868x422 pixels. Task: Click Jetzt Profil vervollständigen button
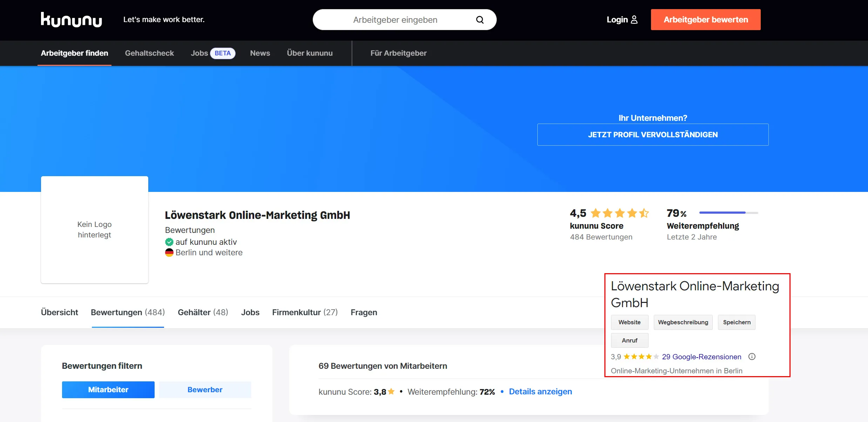[653, 134]
